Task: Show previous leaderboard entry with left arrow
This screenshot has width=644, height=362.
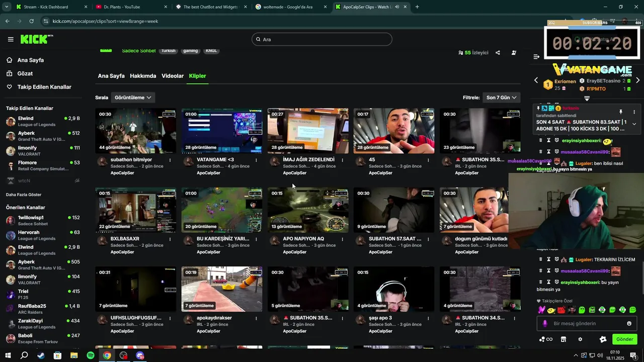Action: [536, 80]
